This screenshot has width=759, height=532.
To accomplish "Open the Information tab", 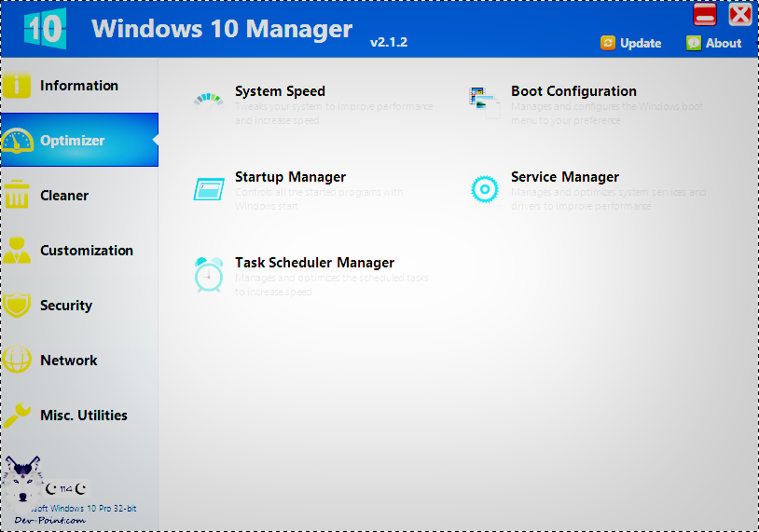I will tap(79, 86).
